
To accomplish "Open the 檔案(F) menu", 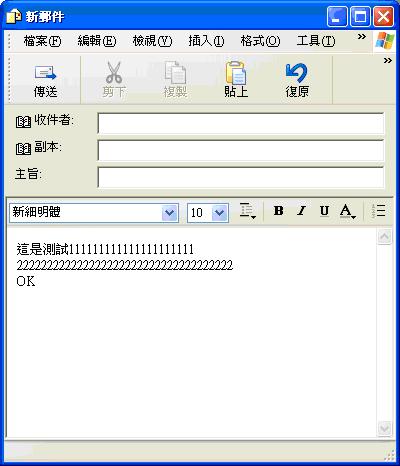I will (x=42, y=41).
